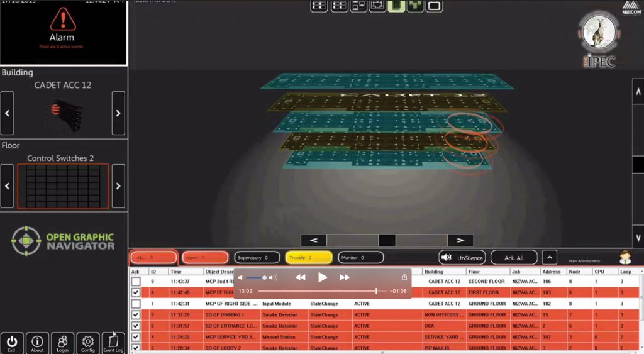Show previous building with left arrow
644x354 pixels.
pos(7,113)
